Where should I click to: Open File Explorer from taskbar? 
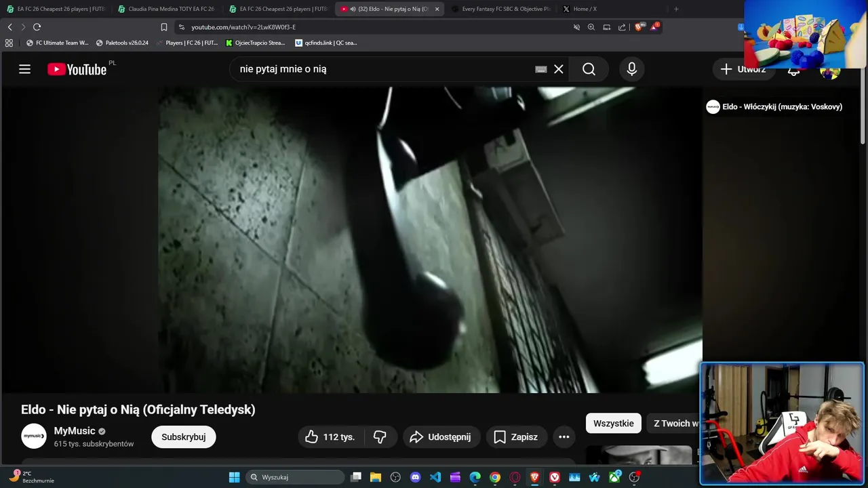[x=376, y=477]
